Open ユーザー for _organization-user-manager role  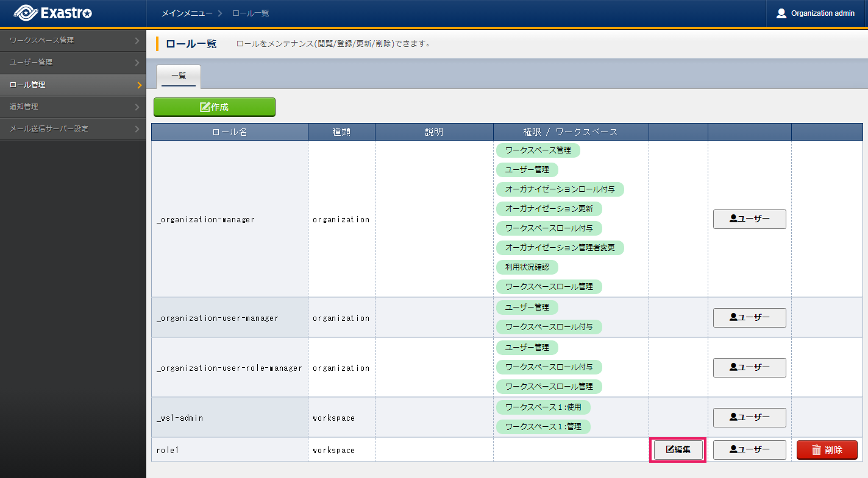pos(749,318)
